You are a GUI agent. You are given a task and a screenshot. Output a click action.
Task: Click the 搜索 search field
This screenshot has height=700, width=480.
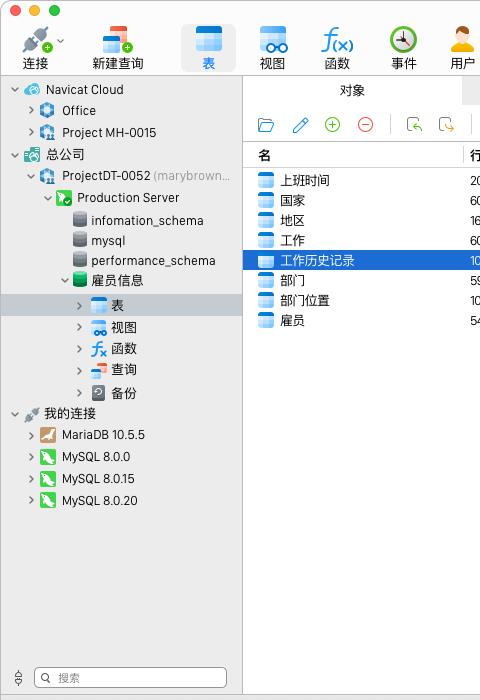[130, 678]
